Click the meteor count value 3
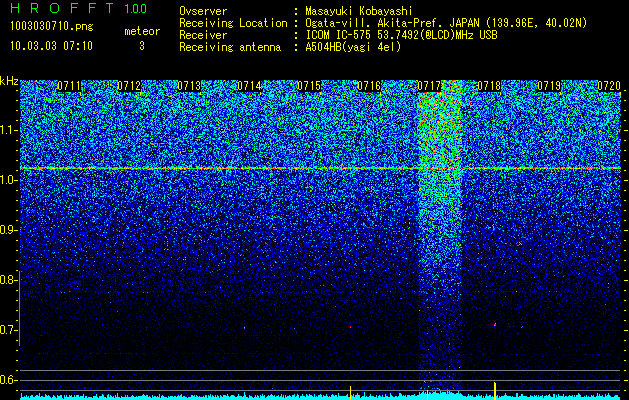Viewport: 629px width, 400px height. [142, 46]
